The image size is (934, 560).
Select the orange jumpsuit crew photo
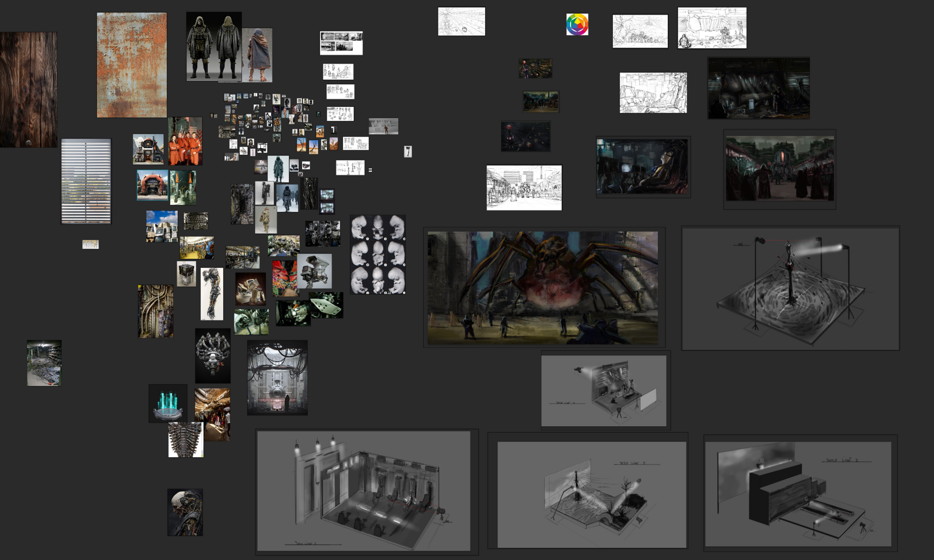[x=185, y=141]
